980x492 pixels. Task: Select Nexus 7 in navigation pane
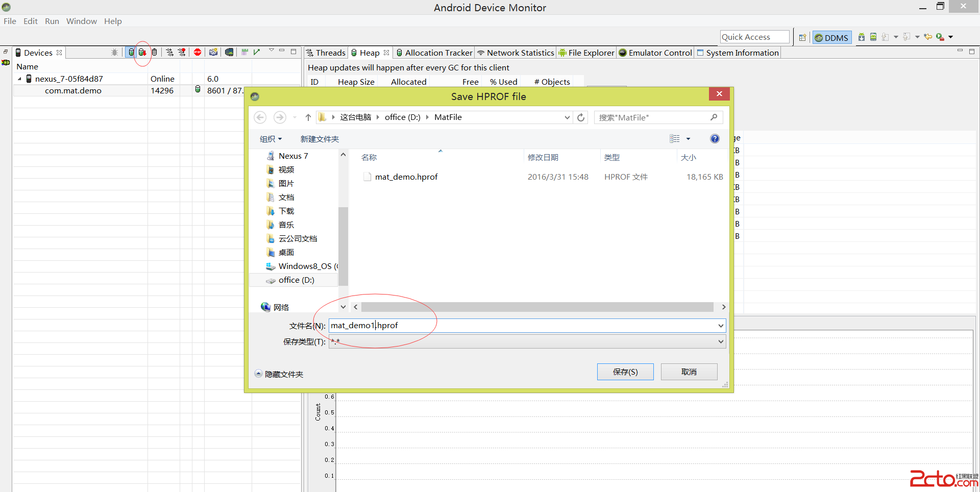pos(293,156)
